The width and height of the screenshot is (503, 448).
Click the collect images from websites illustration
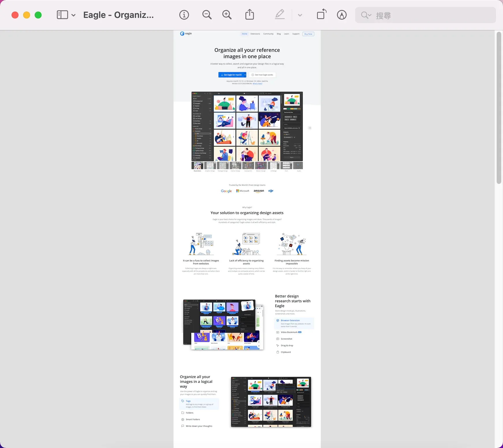(x=201, y=244)
